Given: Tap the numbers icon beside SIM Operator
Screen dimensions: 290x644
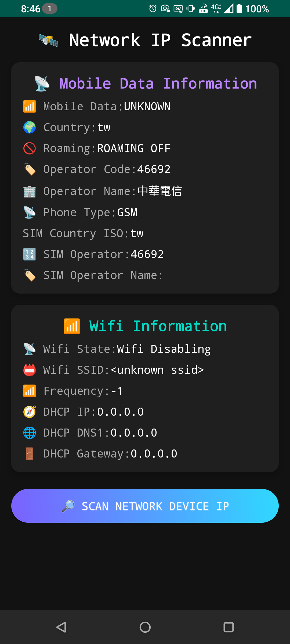Looking at the screenshot, I should click(30, 254).
